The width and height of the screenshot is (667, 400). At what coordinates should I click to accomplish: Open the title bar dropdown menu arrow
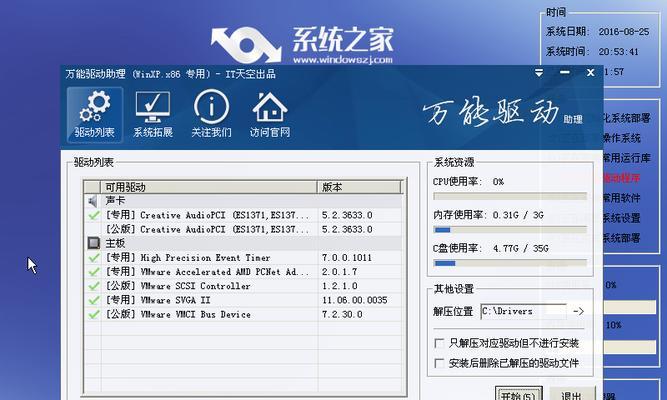(539, 73)
